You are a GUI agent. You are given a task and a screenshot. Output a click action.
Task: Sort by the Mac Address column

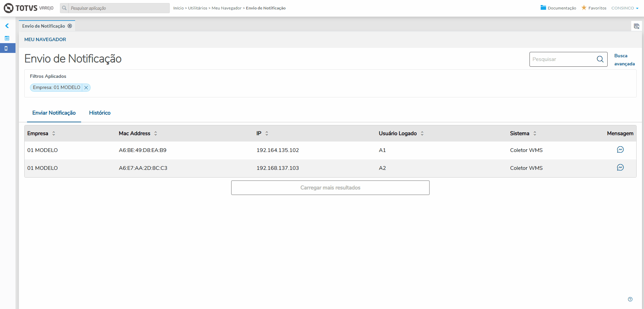(156, 133)
